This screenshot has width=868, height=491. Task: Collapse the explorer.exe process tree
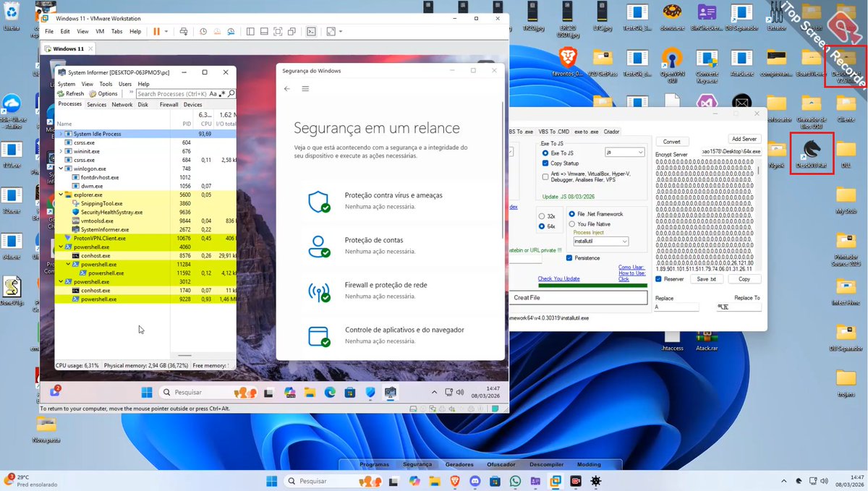coord(61,195)
